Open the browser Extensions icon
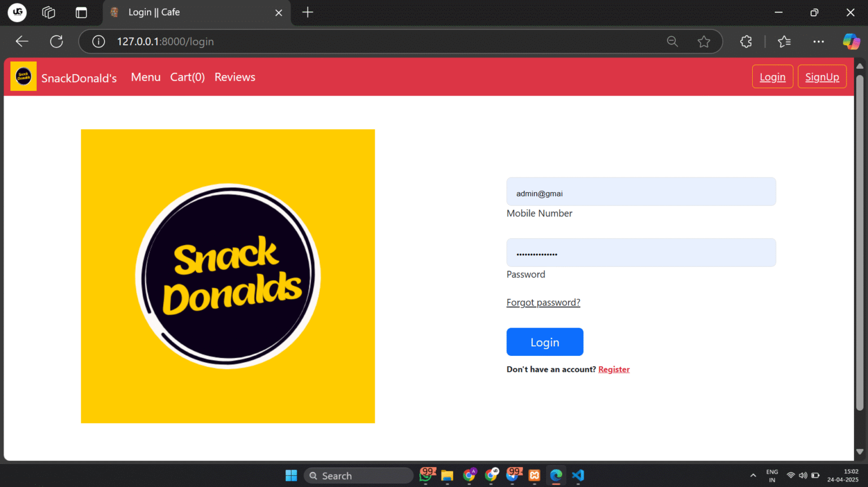Screen dimensions: 868x487 click(745, 41)
